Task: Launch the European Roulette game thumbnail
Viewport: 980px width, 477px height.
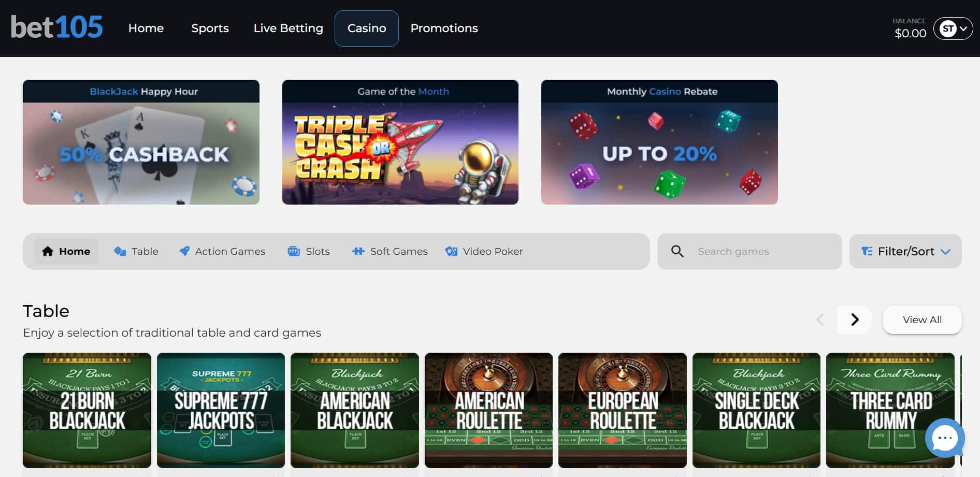Action: (x=622, y=410)
